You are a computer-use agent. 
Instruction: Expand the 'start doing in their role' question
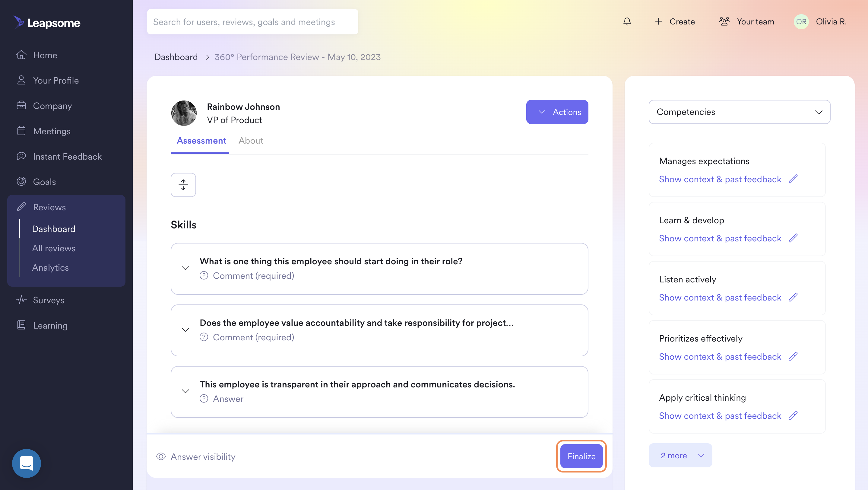185,268
